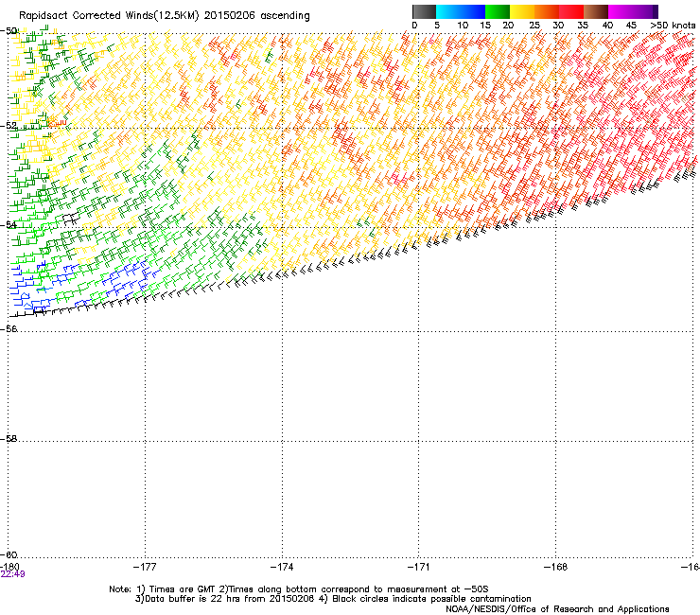Click the legend tick label 25
This screenshot has height=615, width=700.
[x=534, y=26]
